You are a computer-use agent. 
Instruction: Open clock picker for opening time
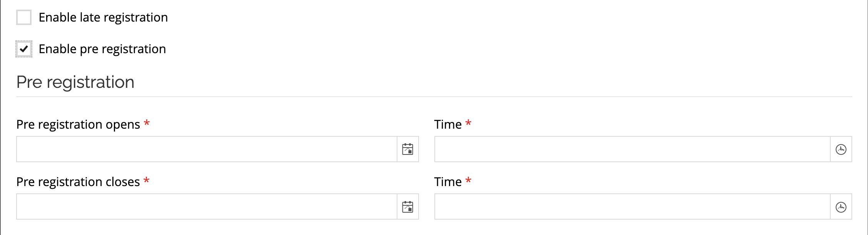[841, 149]
